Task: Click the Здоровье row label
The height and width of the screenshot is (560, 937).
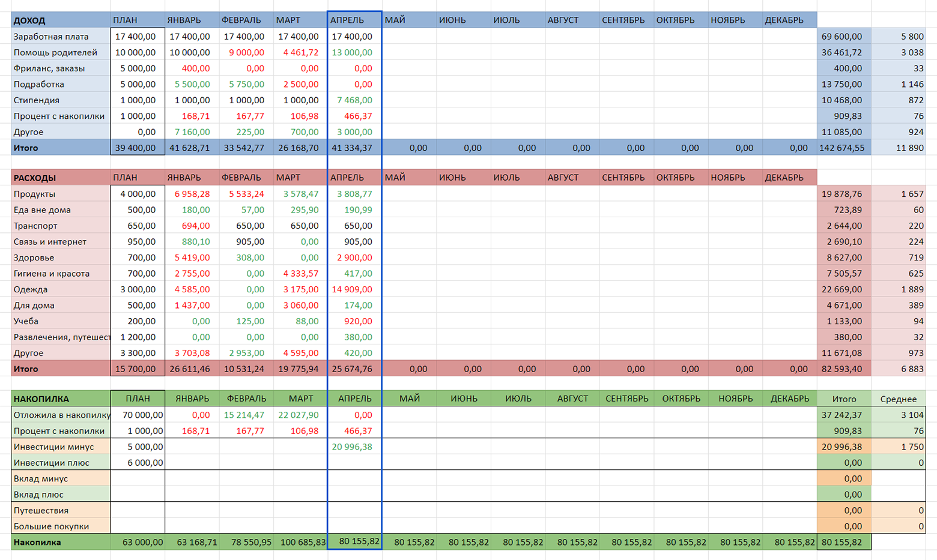Action: [x=61, y=257]
